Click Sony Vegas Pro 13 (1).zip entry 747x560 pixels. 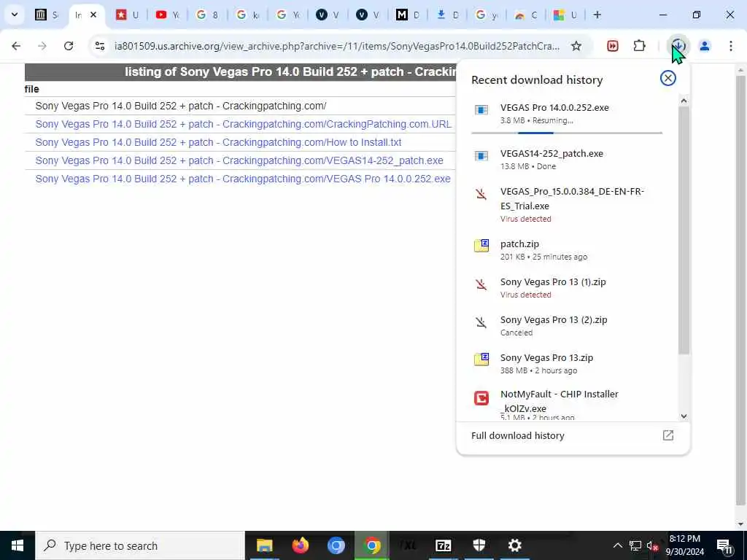pyautogui.click(x=567, y=287)
